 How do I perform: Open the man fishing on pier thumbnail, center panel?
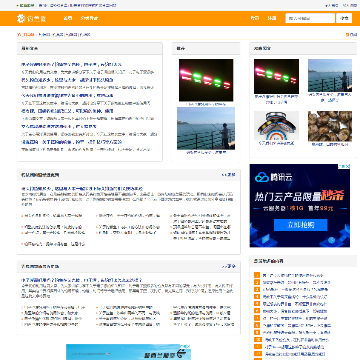pyautogui.click(x=206, y=128)
